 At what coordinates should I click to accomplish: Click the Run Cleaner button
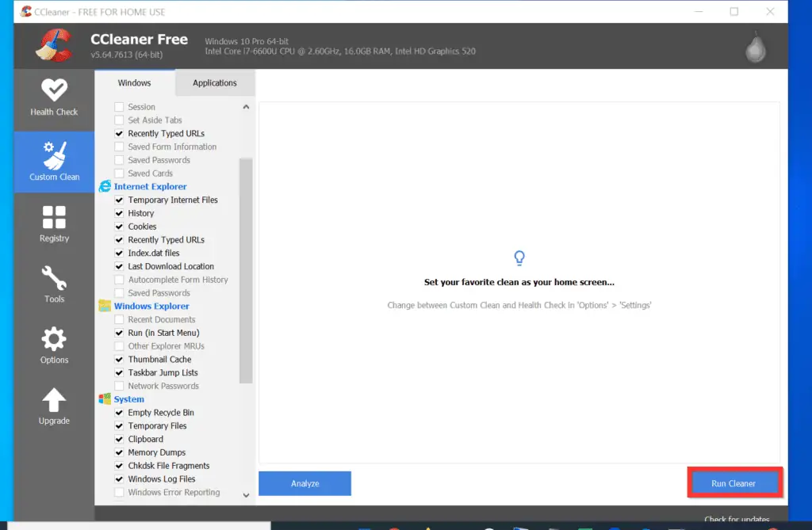[x=733, y=483]
